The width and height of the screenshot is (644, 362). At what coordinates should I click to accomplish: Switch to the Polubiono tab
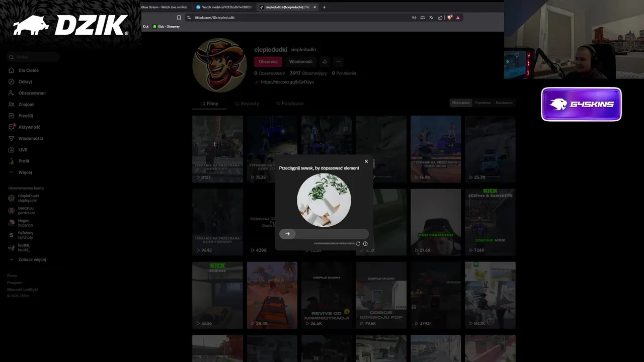[x=290, y=104]
